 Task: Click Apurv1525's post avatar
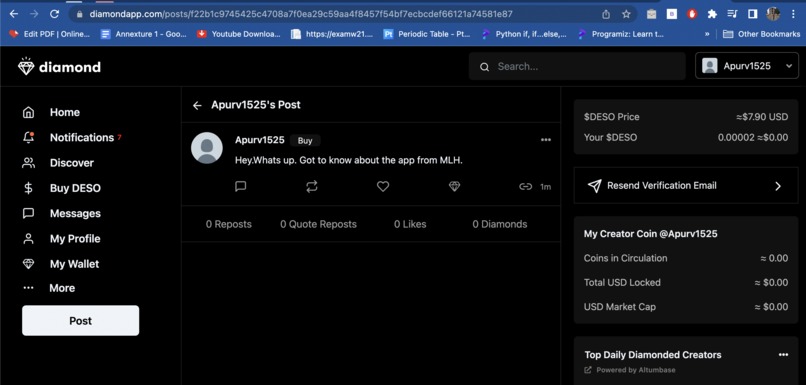click(x=207, y=148)
